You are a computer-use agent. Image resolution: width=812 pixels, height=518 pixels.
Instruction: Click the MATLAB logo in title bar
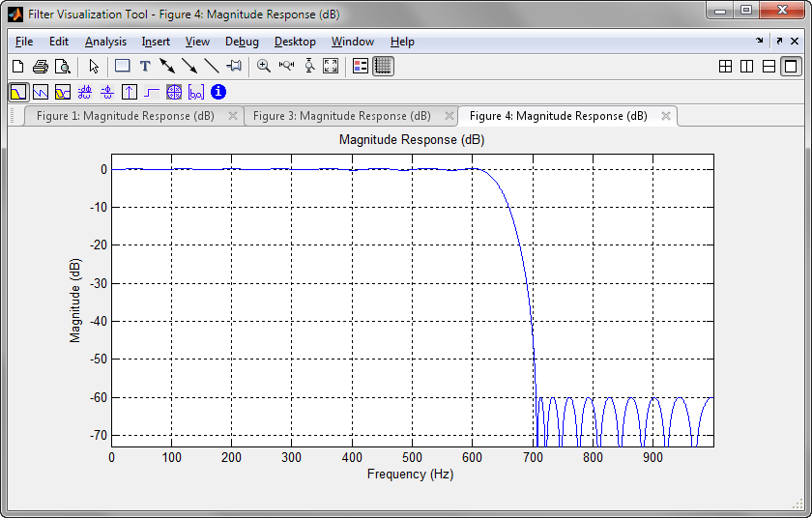click(15, 14)
